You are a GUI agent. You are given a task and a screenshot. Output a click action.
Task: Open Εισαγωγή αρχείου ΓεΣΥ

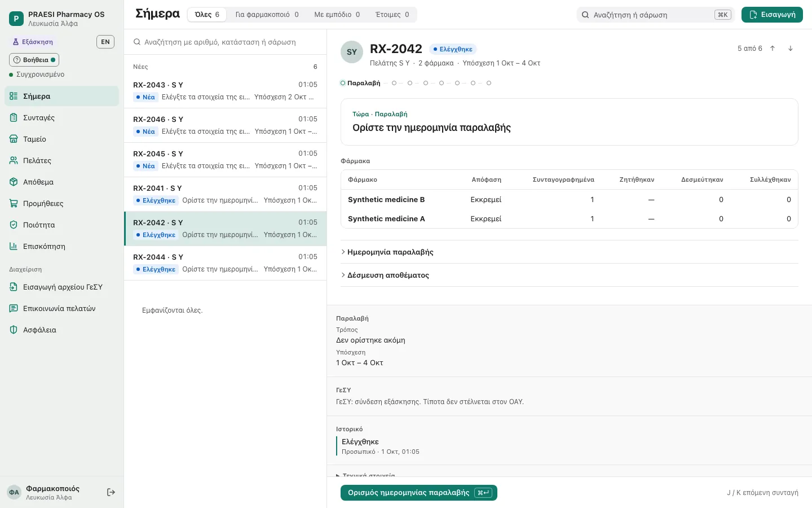[62, 287]
